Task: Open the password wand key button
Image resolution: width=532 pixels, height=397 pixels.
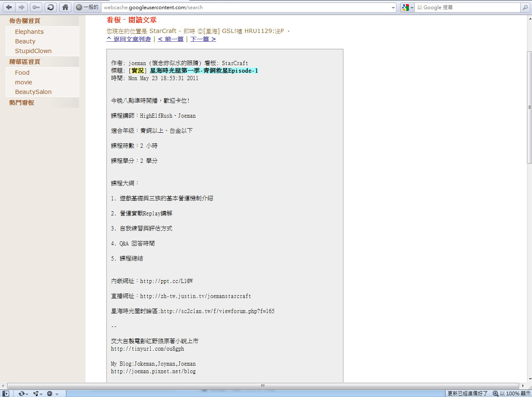Action: (36, 7)
